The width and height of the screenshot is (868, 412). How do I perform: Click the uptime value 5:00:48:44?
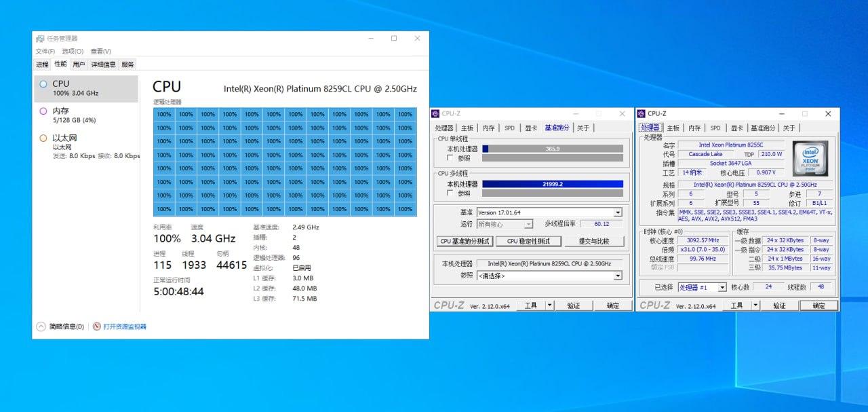point(178,291)
